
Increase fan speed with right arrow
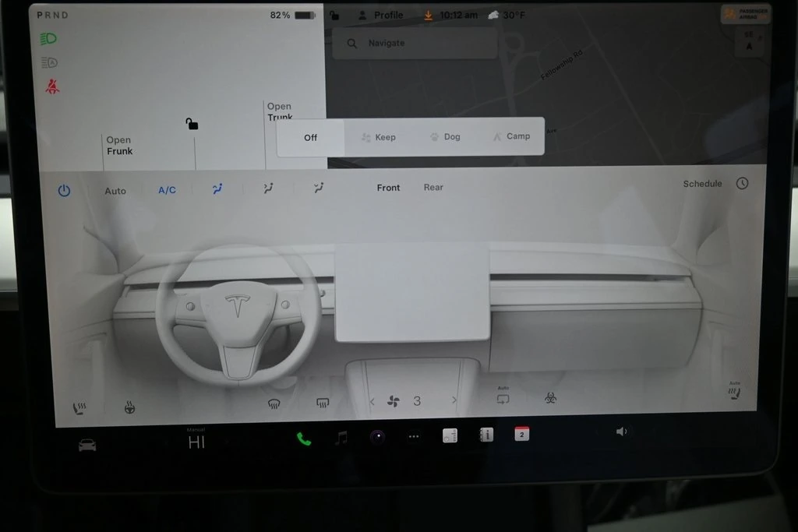(454, 400)
